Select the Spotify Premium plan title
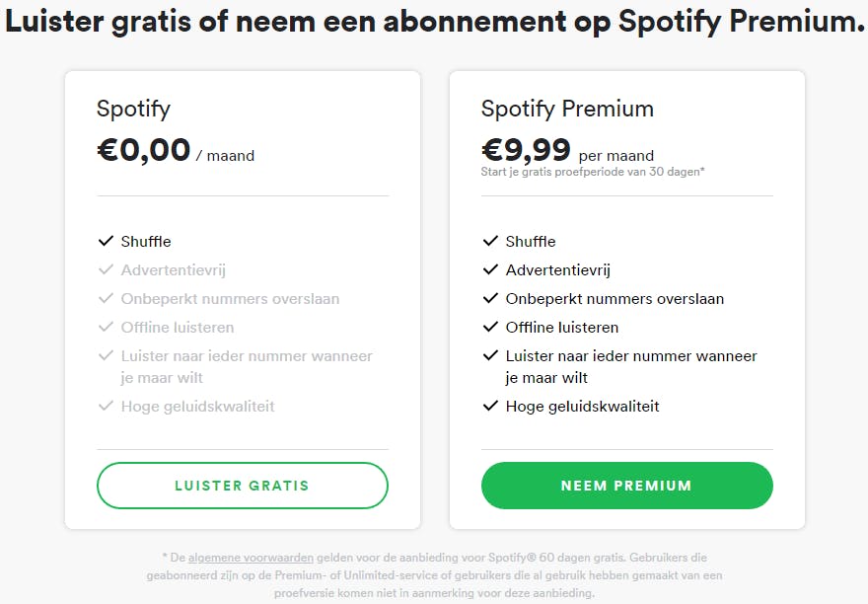This screenshot has width=868, height=604. (567, 109)
